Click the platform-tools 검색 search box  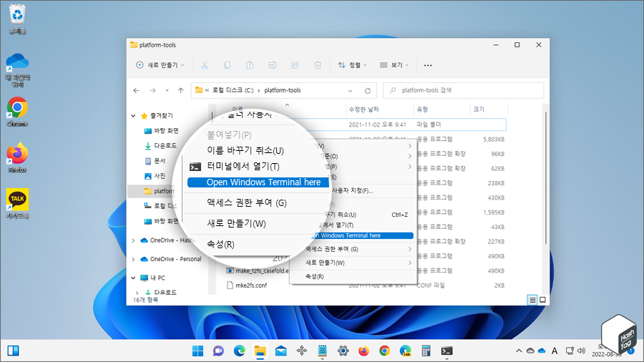463,90
